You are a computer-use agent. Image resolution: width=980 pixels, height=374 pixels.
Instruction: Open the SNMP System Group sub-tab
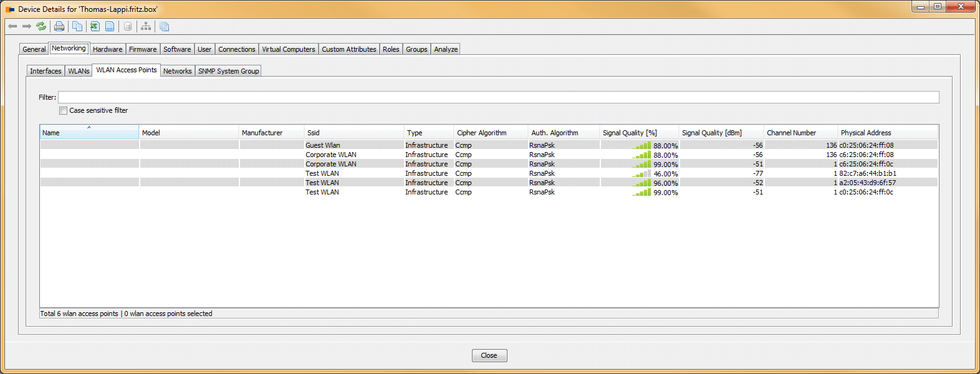coord(228,71)
